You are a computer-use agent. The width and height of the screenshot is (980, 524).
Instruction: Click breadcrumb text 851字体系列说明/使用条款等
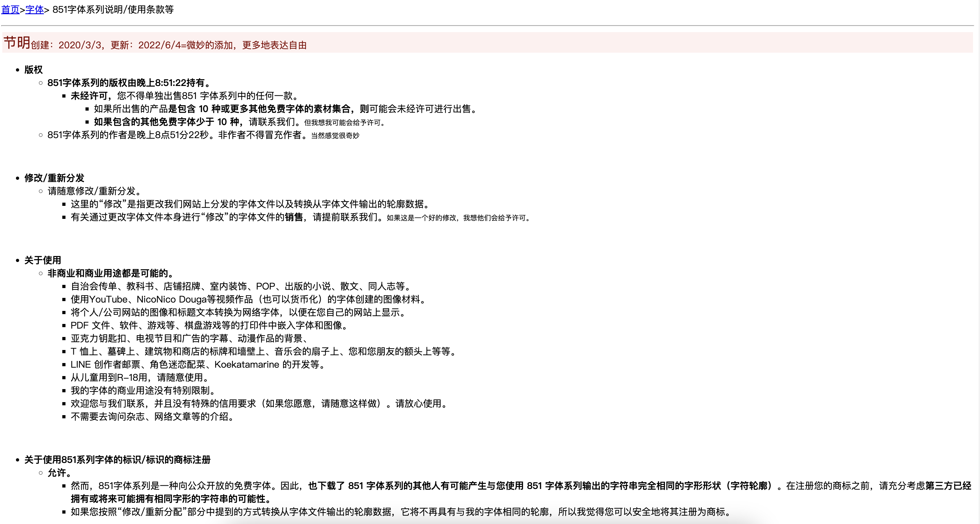click(x=113, y=10)
